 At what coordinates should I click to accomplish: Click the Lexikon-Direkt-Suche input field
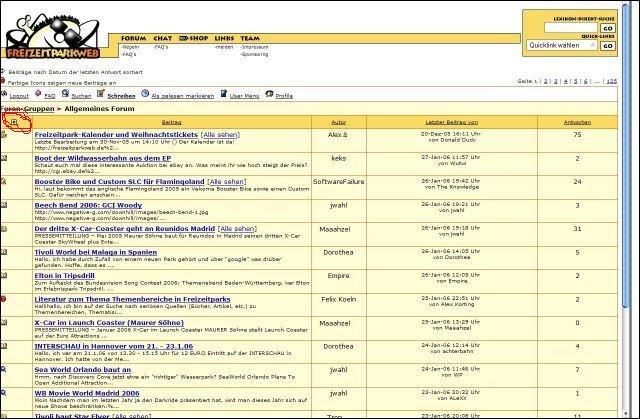point(571,28)
